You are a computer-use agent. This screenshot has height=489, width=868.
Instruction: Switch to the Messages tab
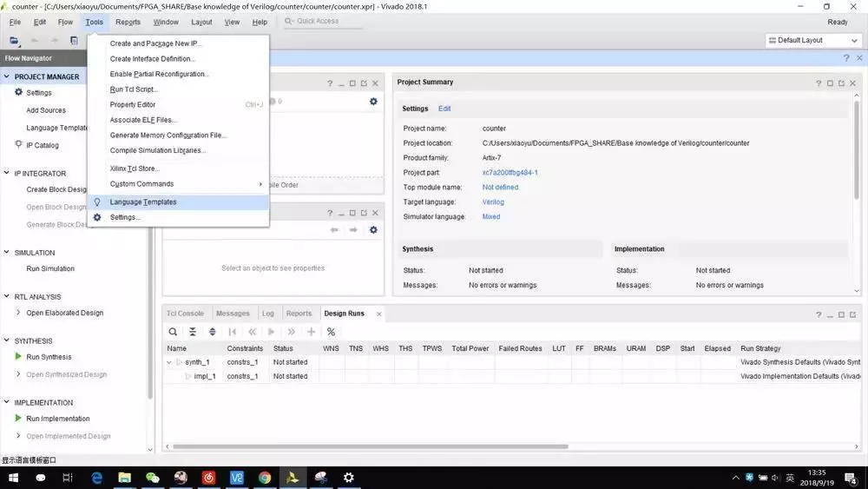coord(233,314)
